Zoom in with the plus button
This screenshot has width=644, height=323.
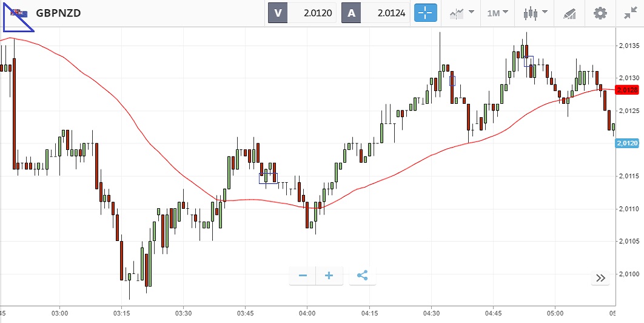click(x=329, y=276)
